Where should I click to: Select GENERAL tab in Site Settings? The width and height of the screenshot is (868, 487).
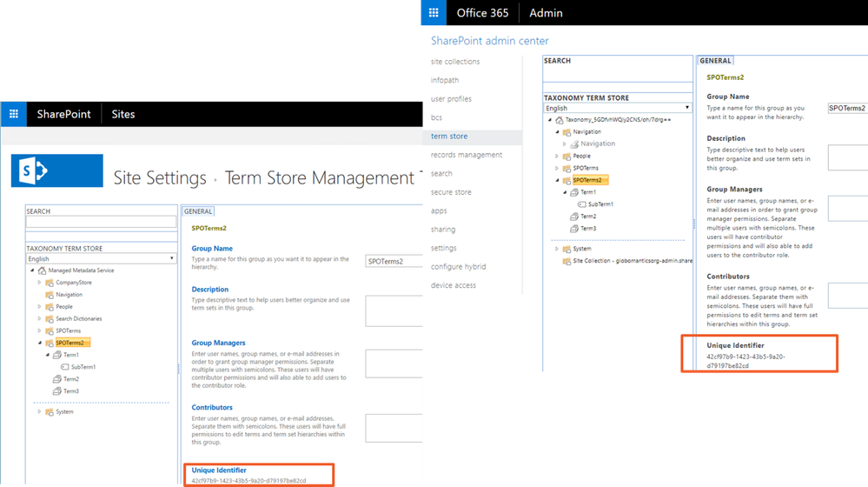point(198,211)
